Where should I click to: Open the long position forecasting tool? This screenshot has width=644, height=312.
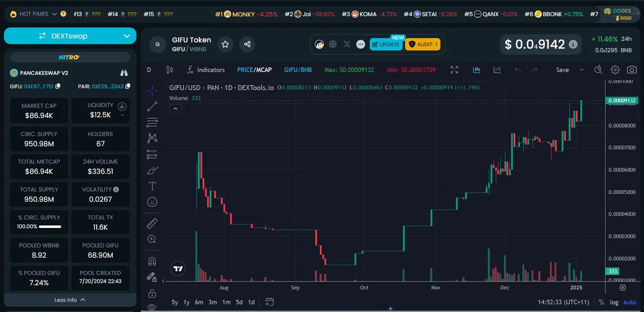pos(152,154)
